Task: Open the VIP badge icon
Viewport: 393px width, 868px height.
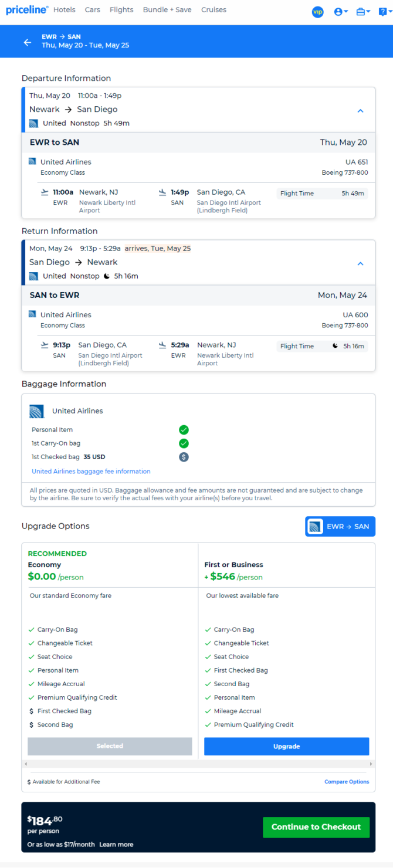Action: (317, 12)
